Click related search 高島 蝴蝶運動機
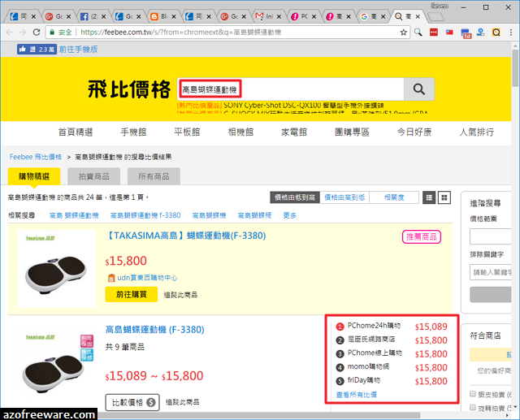Screen dimensions: 520x420 [x=74, y=215]
